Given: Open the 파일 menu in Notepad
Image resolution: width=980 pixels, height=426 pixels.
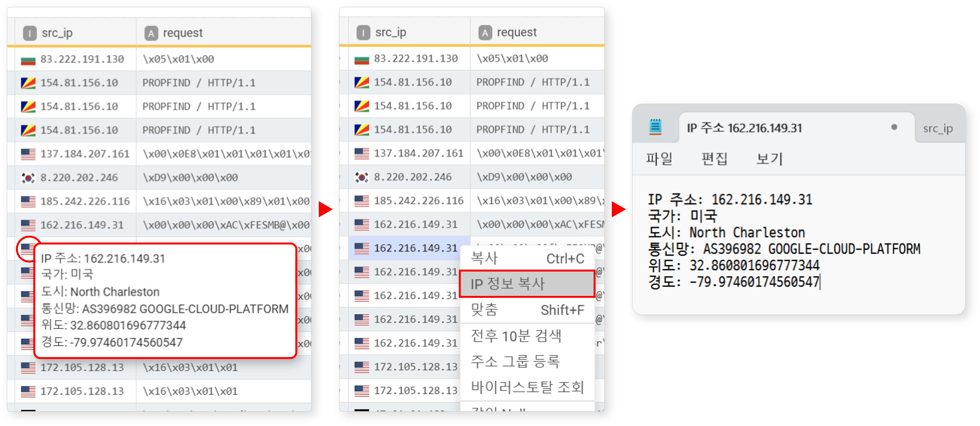Looking at the screenshot, I should 659,159.
